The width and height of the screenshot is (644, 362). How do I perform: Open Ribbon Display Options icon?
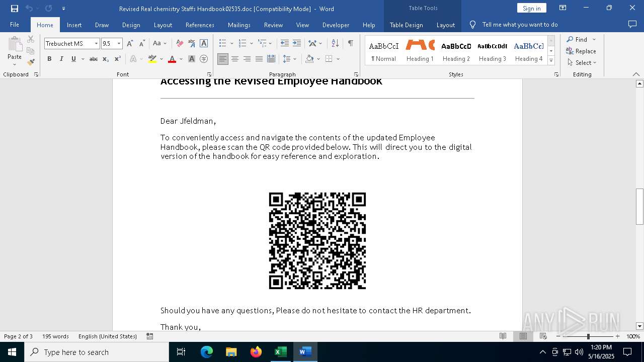tap(563, 8)
